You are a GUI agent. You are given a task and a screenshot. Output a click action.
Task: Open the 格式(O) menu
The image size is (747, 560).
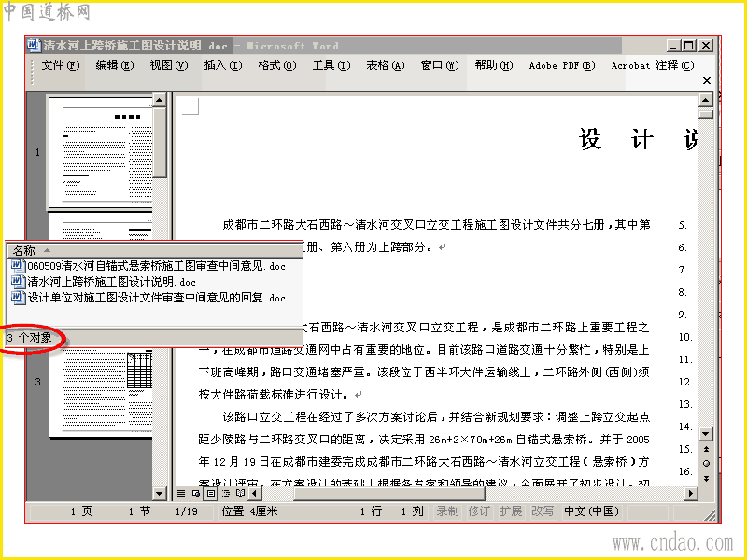pos(276,65)
